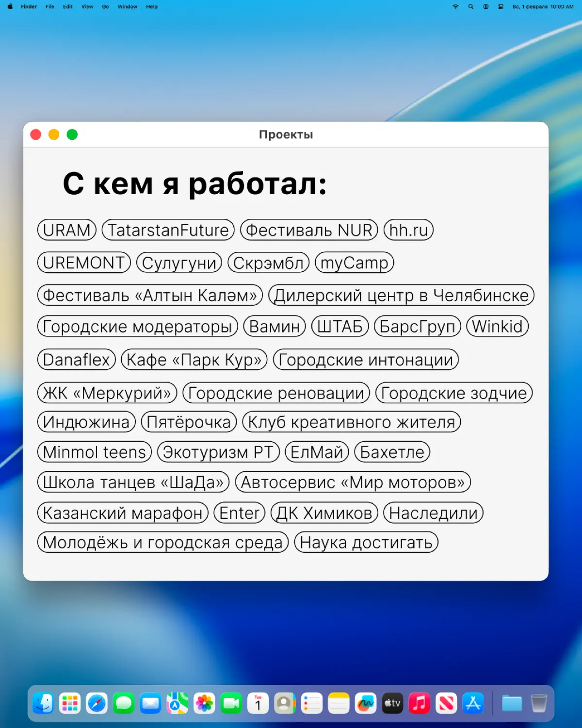
Task: Select Городские модераторы tag
Action: click(x=138, y=326)
